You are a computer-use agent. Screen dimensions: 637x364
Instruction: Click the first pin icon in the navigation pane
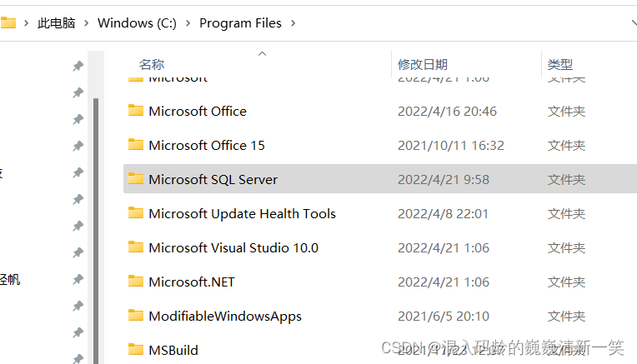tap(78, 66)
